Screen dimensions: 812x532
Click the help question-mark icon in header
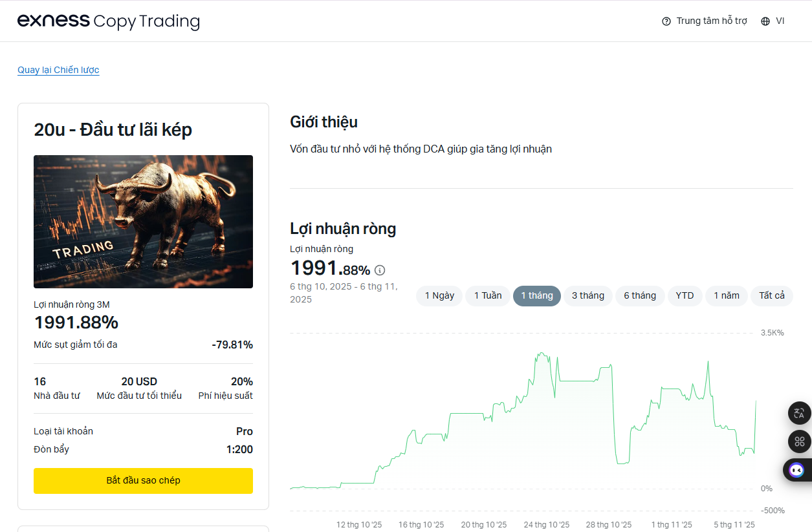tap(666, 21)
